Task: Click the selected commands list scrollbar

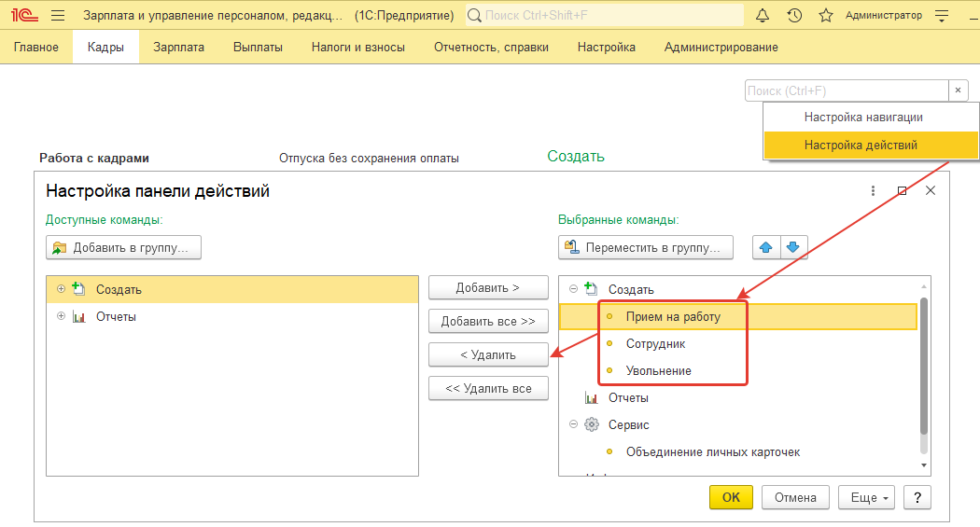Action: 924,364
